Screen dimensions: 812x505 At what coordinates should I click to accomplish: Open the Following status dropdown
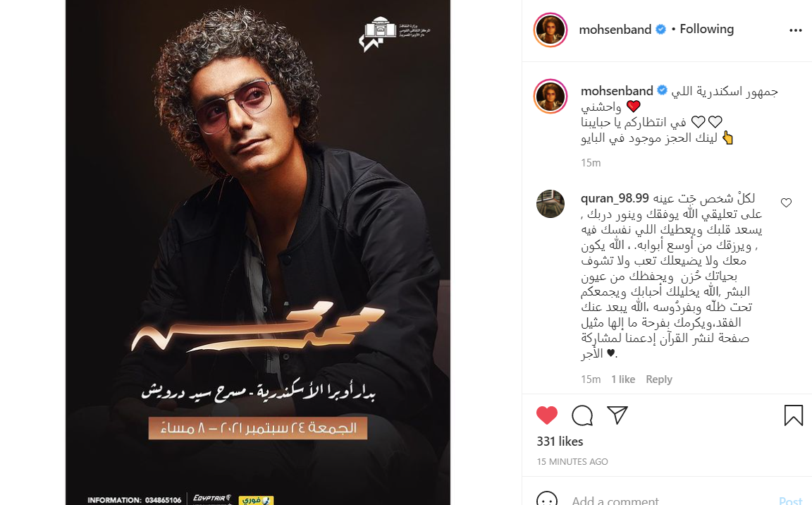point(706,29)
